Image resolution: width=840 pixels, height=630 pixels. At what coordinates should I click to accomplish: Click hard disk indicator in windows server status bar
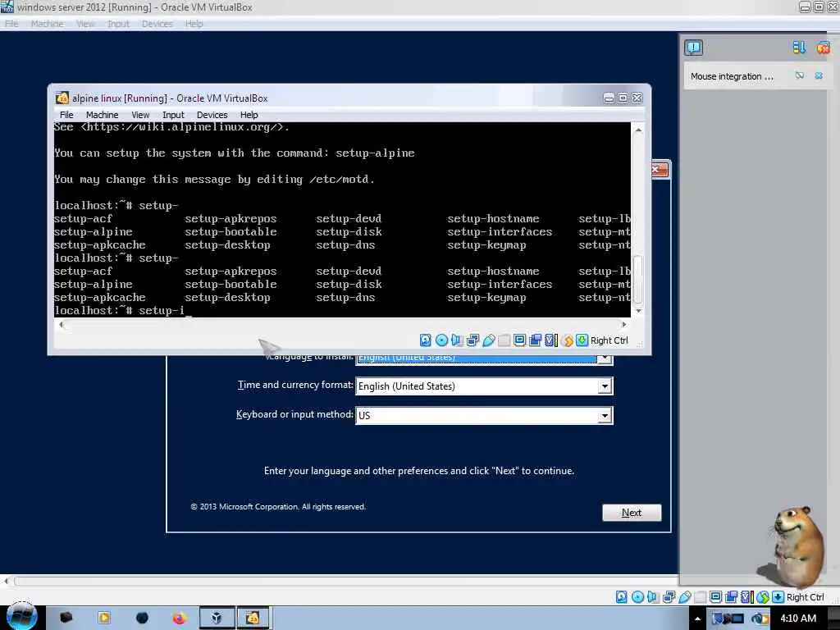pyautogui.click(x=622, y=597)
